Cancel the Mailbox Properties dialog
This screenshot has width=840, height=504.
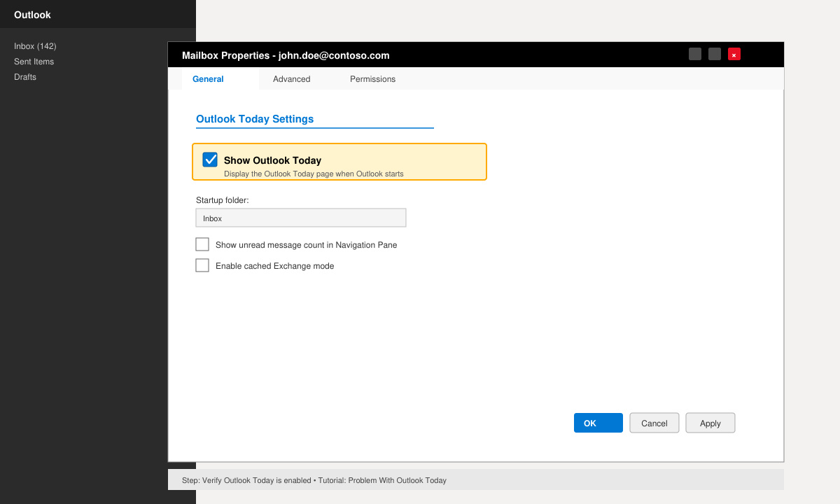(654, 423)
